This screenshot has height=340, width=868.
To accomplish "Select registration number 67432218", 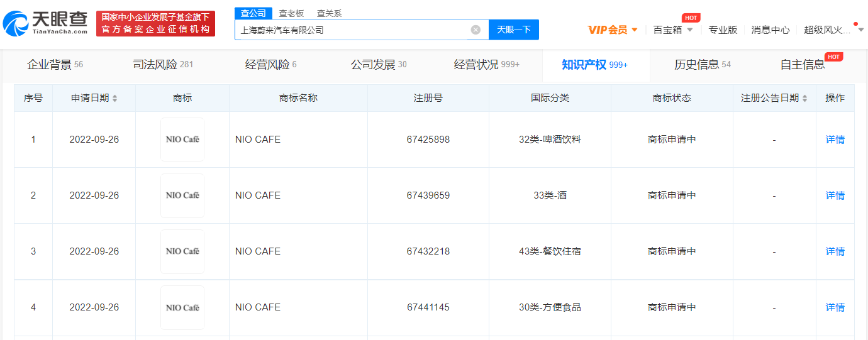I will (428, 251).
